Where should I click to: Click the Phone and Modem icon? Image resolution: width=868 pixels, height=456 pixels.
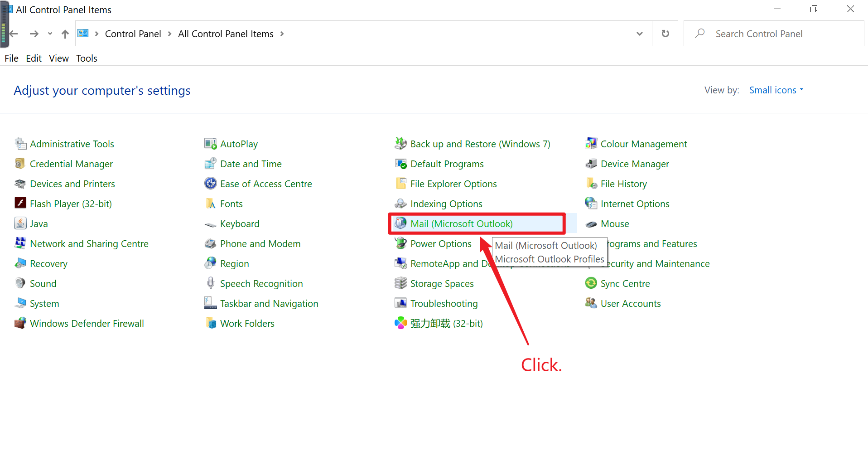coord(211,243)
